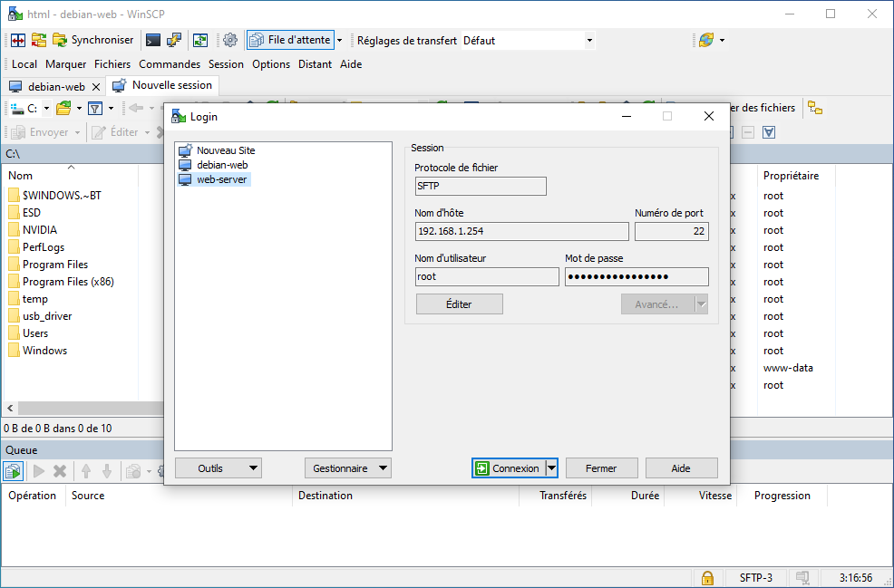Viewport: 894px width, 588px height.
Task: Click the Éditer button in Login dialog
Action: point(459,304)
